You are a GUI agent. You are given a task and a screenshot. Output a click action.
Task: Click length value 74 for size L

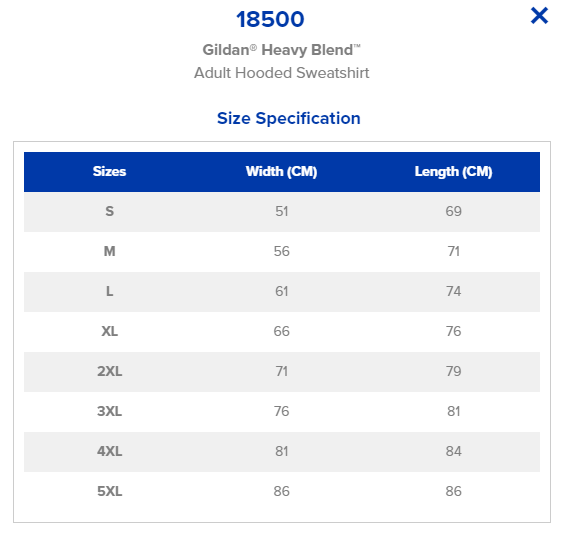(453, 291)
